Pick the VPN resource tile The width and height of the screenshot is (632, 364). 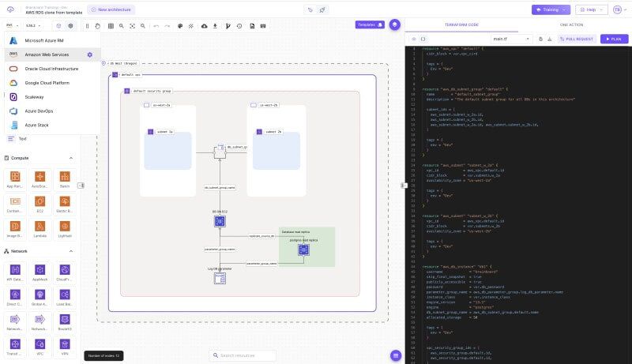[65, 347]
